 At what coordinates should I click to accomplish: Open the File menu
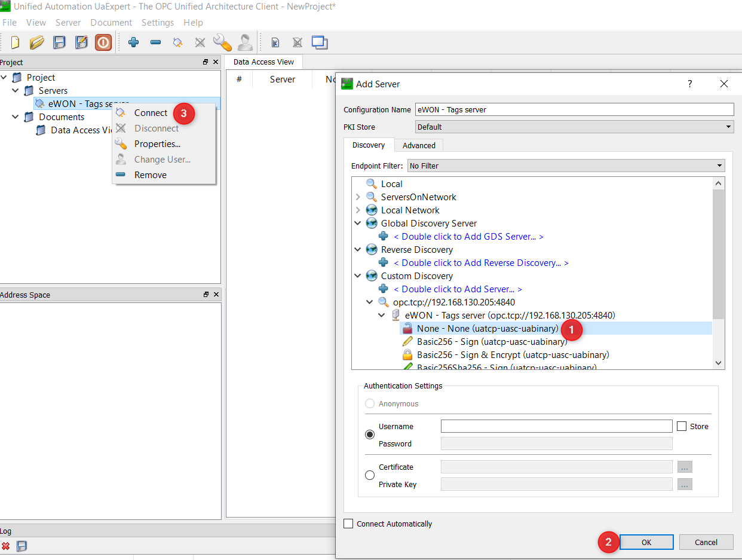pyautogui.click(x=10, y=23)
